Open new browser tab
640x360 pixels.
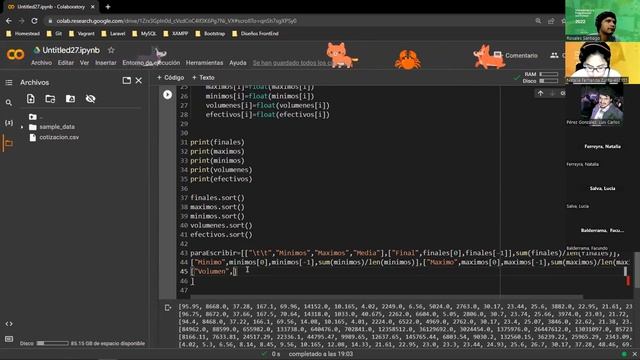click(108, 7)
